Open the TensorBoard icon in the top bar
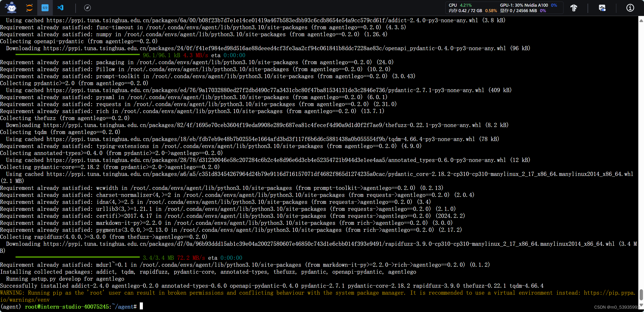 click(574, 8)
